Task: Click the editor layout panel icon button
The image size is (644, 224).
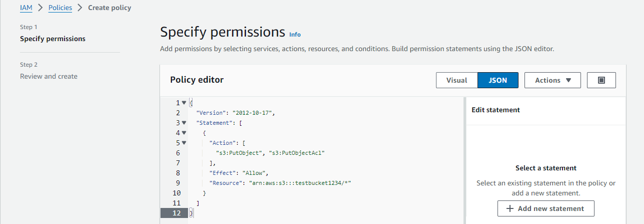Action: click(x=601, y=80)
